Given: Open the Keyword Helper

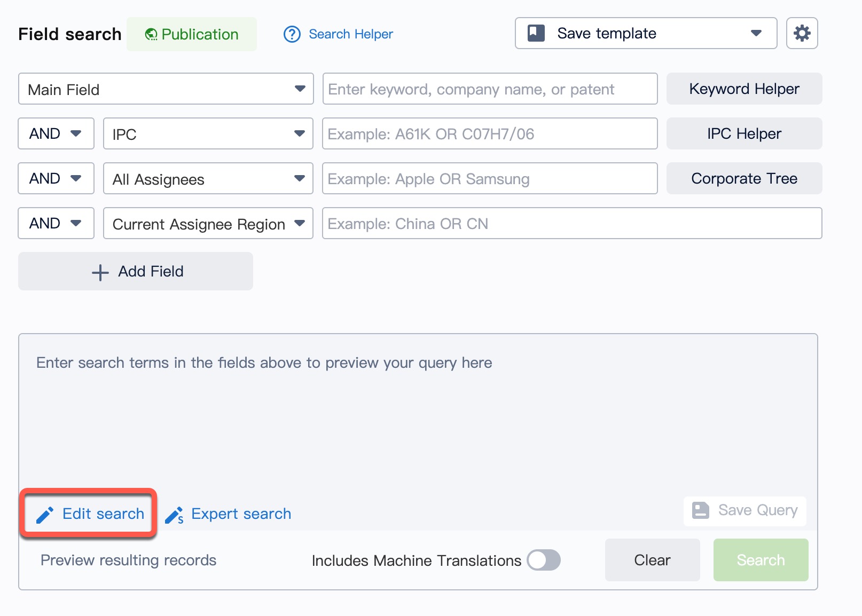Looking at the screenshot, I should pyautogui.click(x=744, y=89).
